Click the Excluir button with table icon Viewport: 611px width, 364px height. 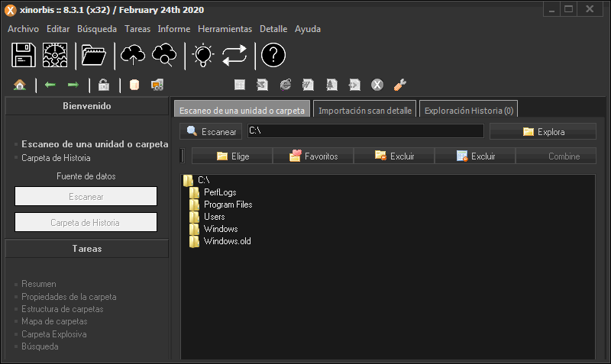point(475,156)
